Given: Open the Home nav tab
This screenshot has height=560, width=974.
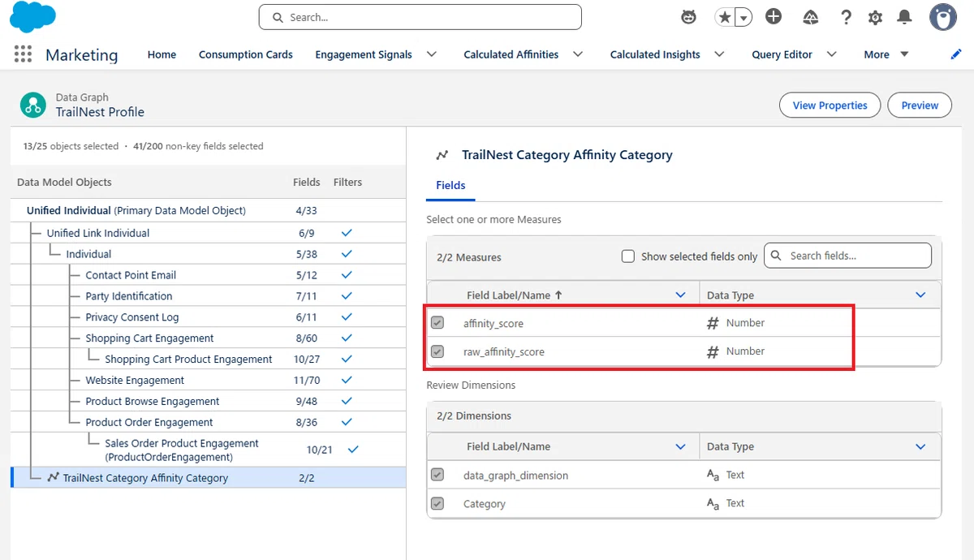Looking at the screenshot, I should coord(162,54).
